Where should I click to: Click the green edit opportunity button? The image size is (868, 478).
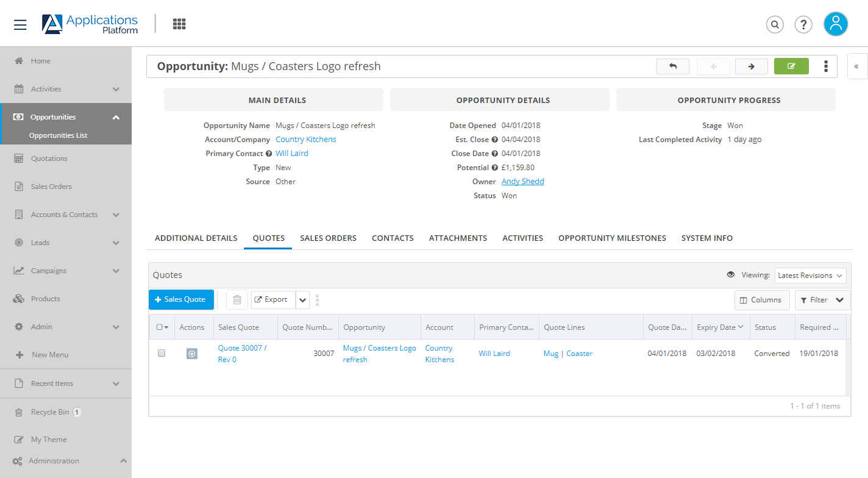point(791,66)
